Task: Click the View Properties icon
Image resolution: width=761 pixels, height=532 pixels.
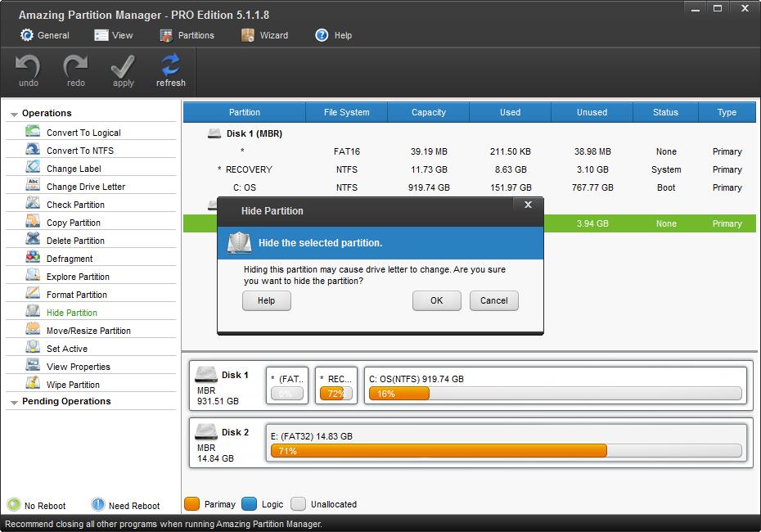Action: pos(33,365)
